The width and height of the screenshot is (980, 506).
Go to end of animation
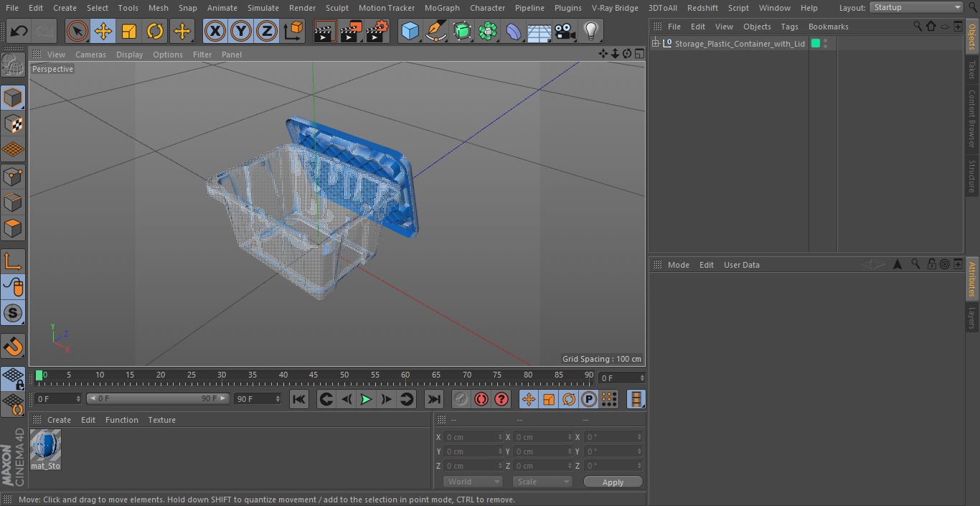pos(434,399)
